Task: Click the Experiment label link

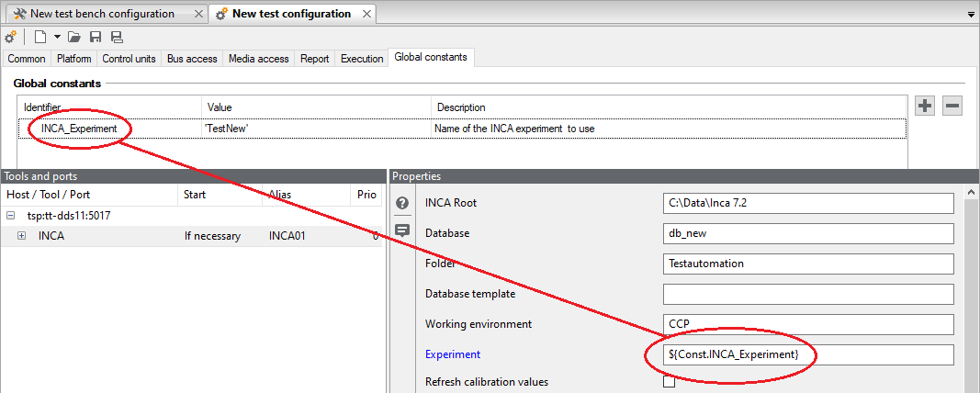Action: [453, 354]
